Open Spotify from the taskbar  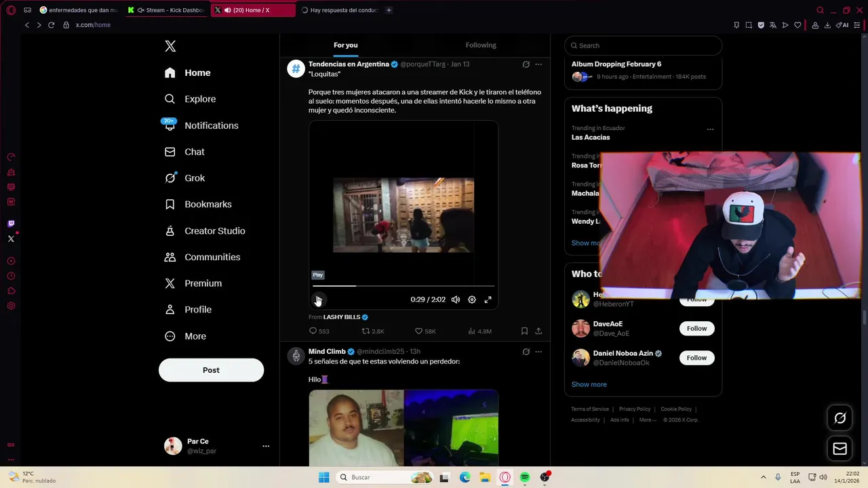pos(525,477)
